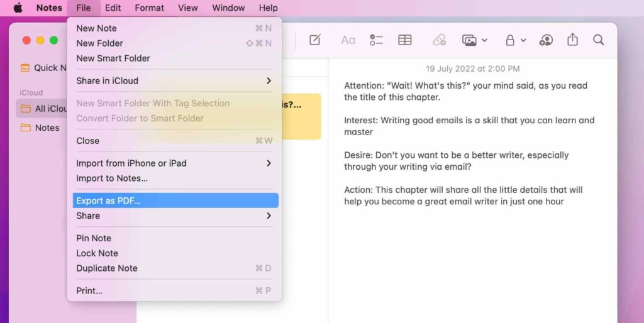Click the iCloud section header
Image resolution: width=644 pixels, height=323 pixels.
31,93
